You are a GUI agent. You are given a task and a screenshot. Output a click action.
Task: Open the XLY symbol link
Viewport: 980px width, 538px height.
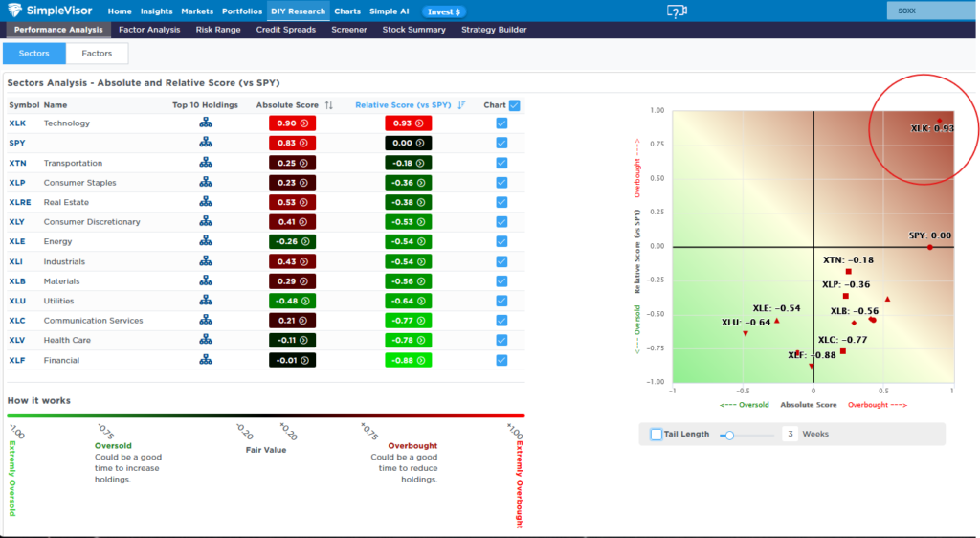pos(17,221)
